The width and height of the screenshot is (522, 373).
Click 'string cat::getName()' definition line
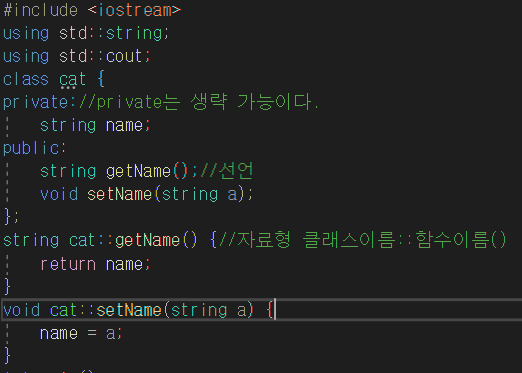[255, 240]
